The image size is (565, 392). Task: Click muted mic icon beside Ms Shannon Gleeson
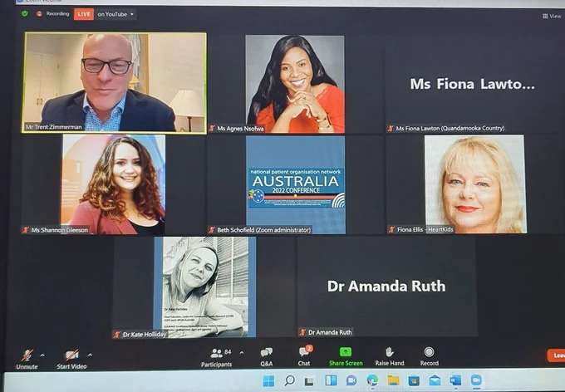[x=26, y=230]
